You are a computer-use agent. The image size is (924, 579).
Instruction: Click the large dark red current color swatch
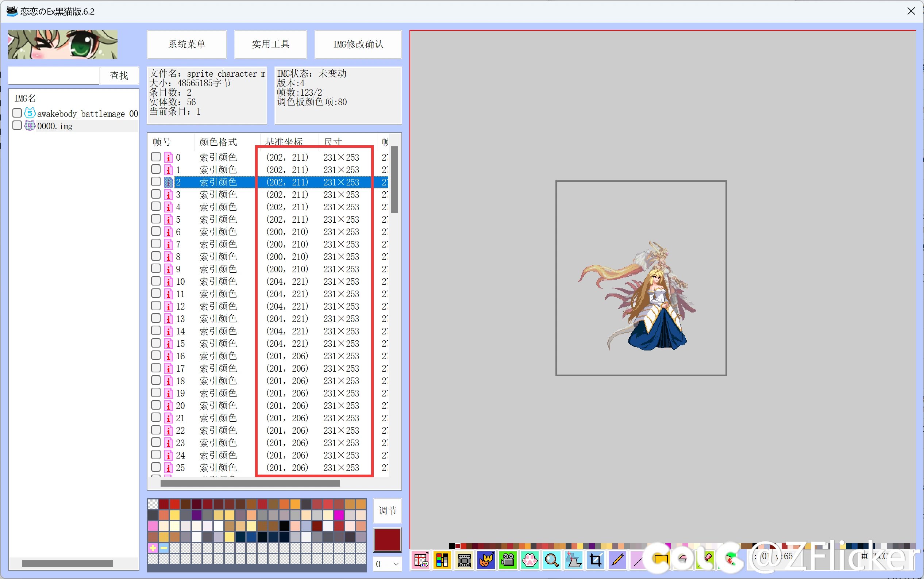pyautogui.click(x=387, y=540)
